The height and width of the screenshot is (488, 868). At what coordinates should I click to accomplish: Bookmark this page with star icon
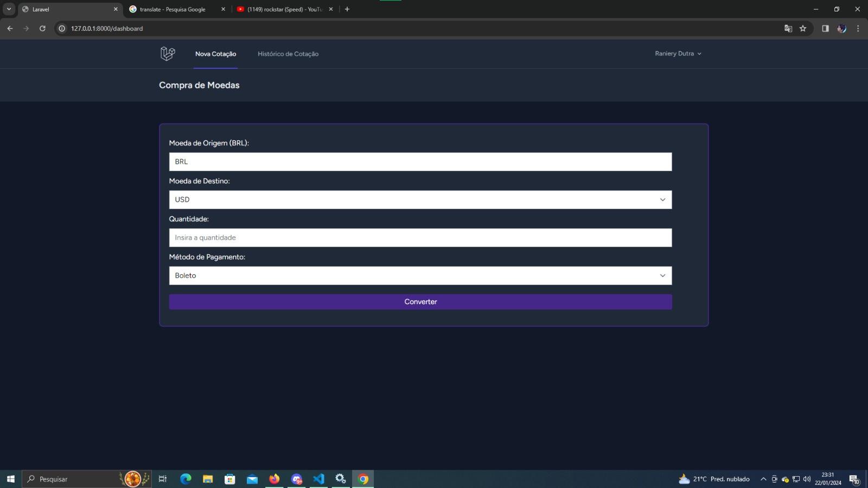point(803,28)
